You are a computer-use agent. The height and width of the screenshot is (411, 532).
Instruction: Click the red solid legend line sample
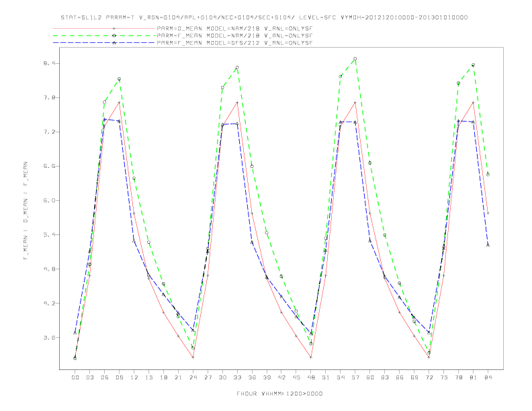[x=104, y=28]
